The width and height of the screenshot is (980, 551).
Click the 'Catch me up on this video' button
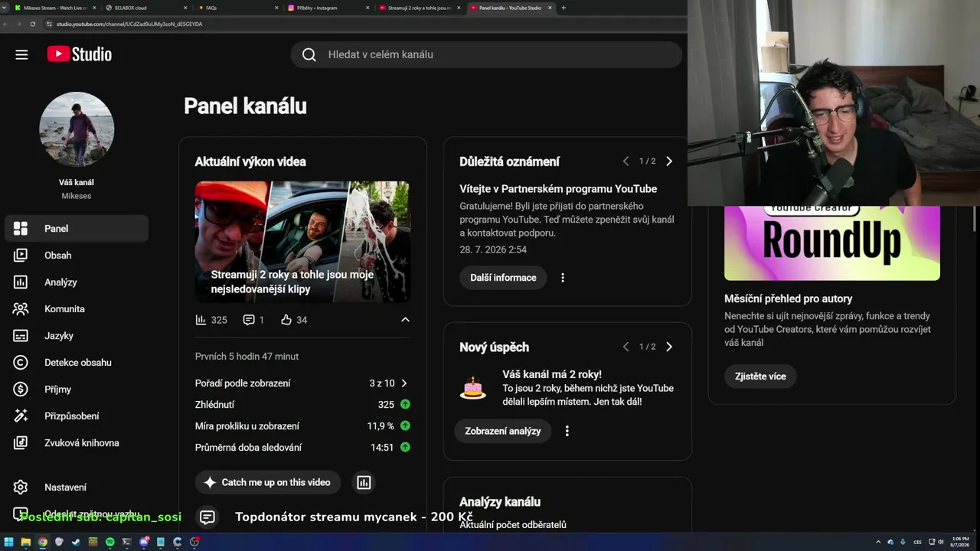tap(268, 482)
